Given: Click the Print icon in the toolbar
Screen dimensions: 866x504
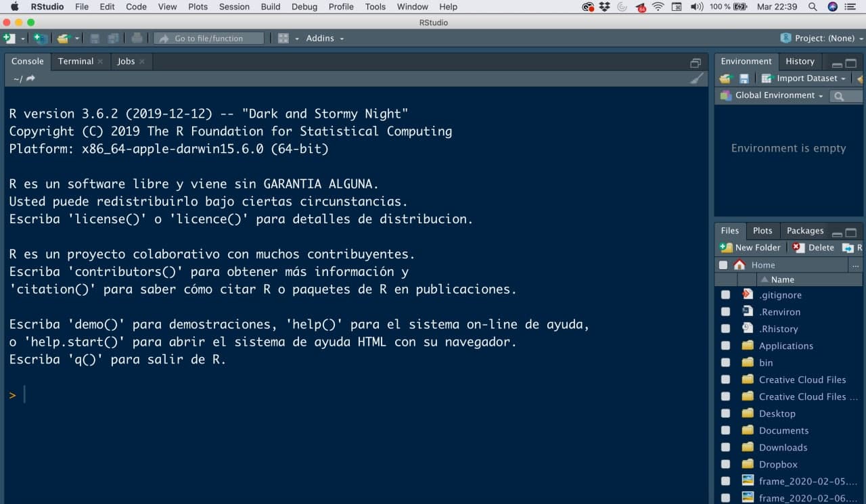Looking at the screenshot, I should pyautogui.click(x=137, y=39).
